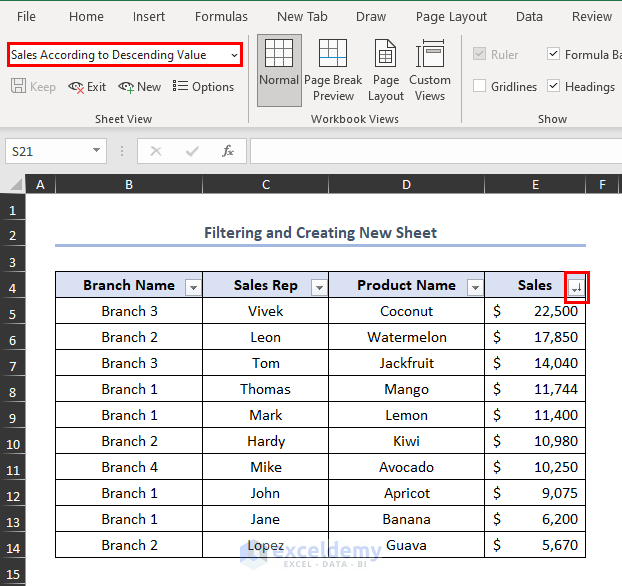Expand the sheet view name dropdown
The width and height of the screenshot is (622, 586).
pyautogui.click(x=234, y=54)
